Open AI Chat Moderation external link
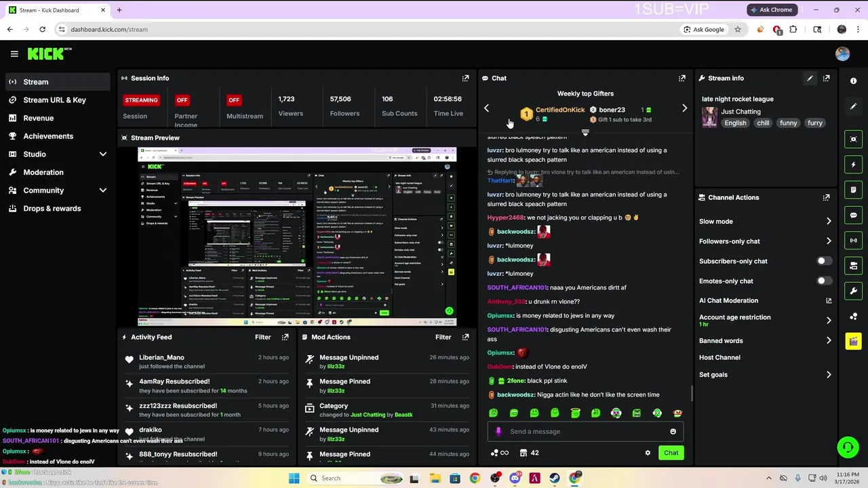The height and width of the screenshot is (488, 868). tap(829, 301)
